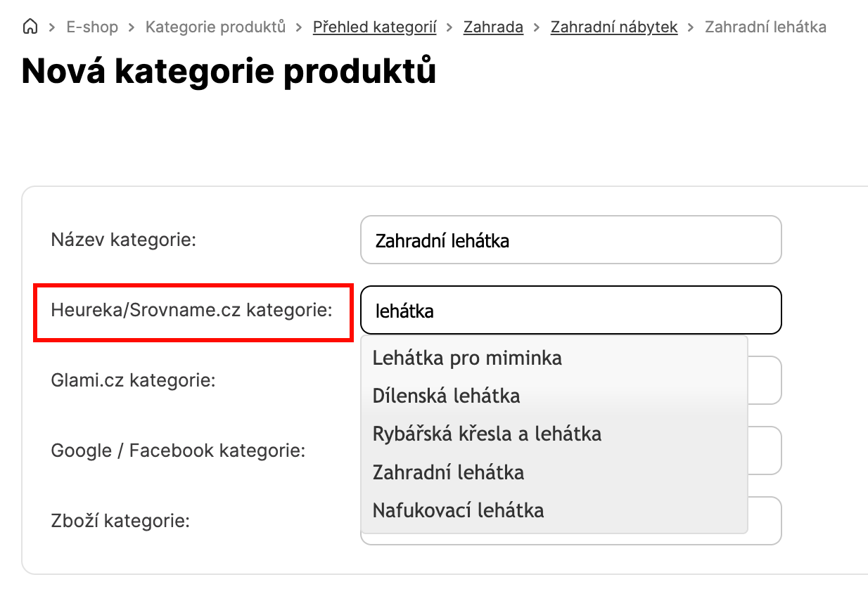Image resolution: width=868 pixels, height=596 pixels.
Task: Click the home icon in breadcrumb
Action: pyautogui.click(x=30, y=27)
